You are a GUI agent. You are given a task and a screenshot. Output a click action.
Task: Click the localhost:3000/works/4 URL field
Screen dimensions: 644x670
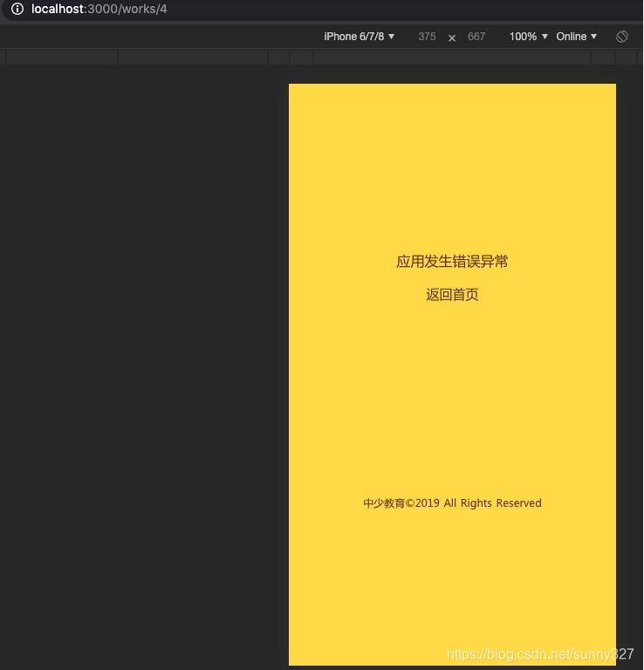coord(99,9)
